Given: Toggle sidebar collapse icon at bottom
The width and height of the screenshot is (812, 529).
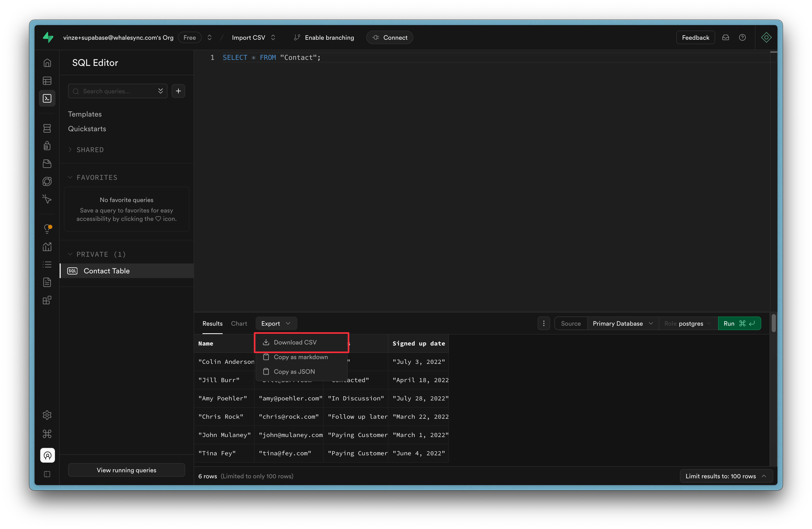Looking at the screenshot, I should click(x=47, y=474).
